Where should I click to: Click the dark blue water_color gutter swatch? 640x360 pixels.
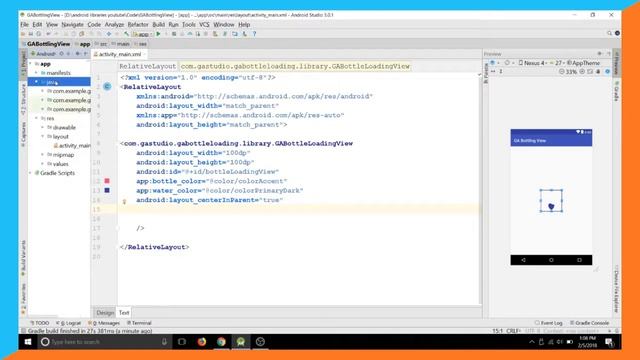(107, 190)
